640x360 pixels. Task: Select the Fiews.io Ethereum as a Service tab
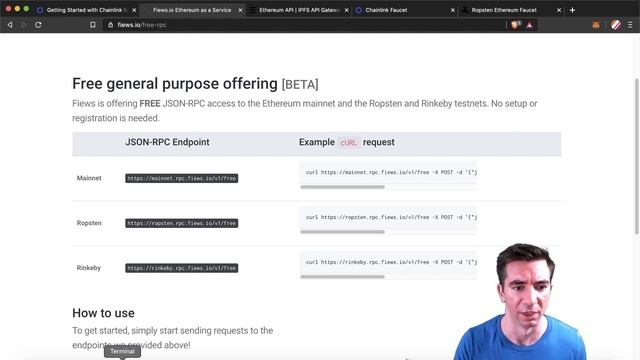(192, 10)
